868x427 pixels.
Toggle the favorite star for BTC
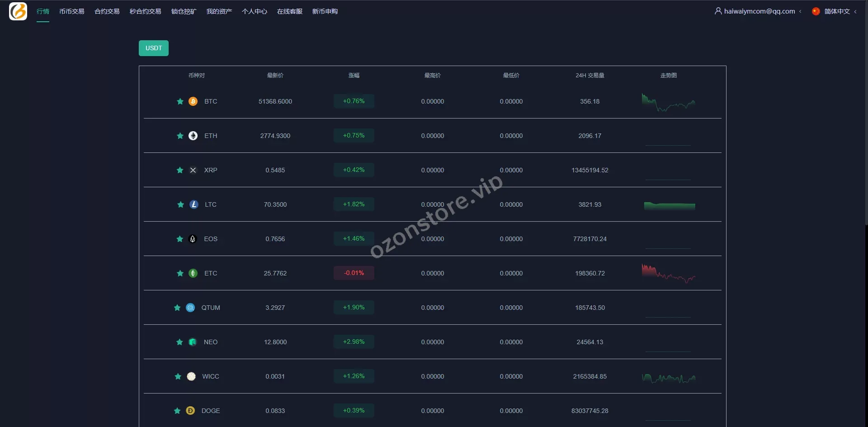click(180, 101)
